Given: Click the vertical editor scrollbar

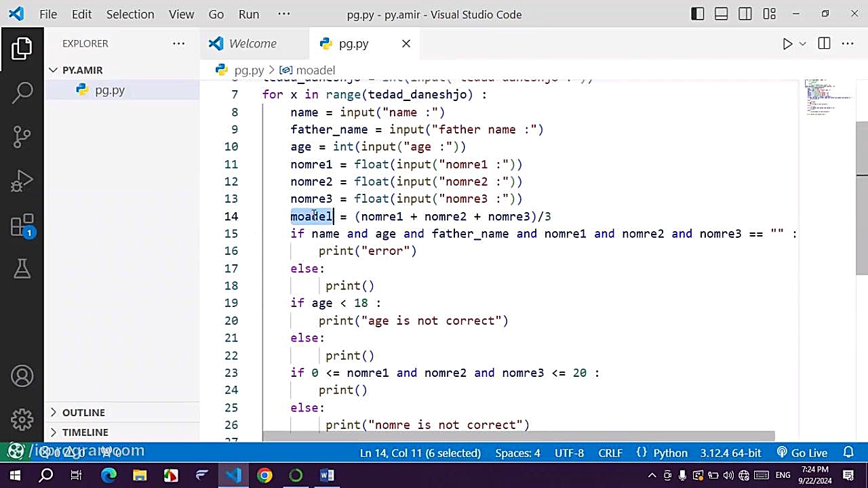Looking at the screenshot, I should pos(862,198).
